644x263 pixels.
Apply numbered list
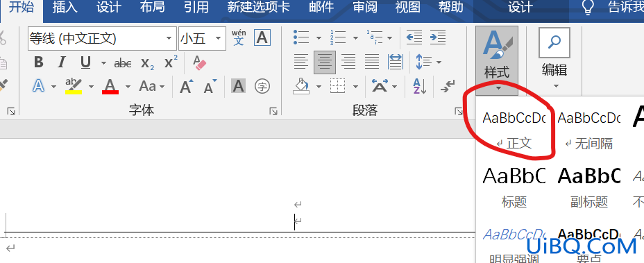point(338,37)
